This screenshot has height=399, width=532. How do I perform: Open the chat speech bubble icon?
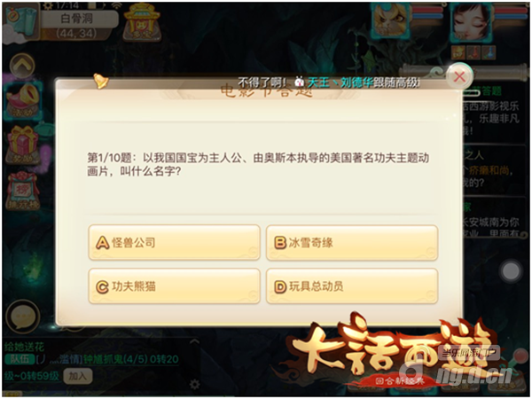[x=23, y=317]
